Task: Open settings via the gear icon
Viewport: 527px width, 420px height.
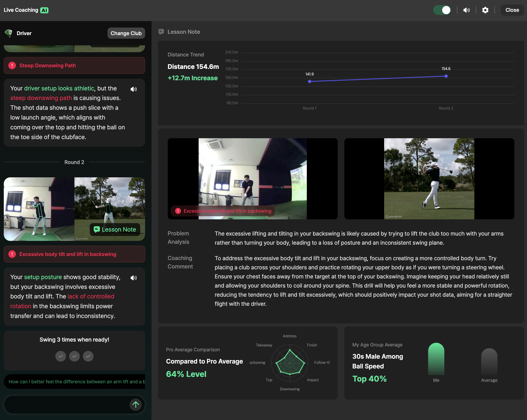Action: (485, 10)
